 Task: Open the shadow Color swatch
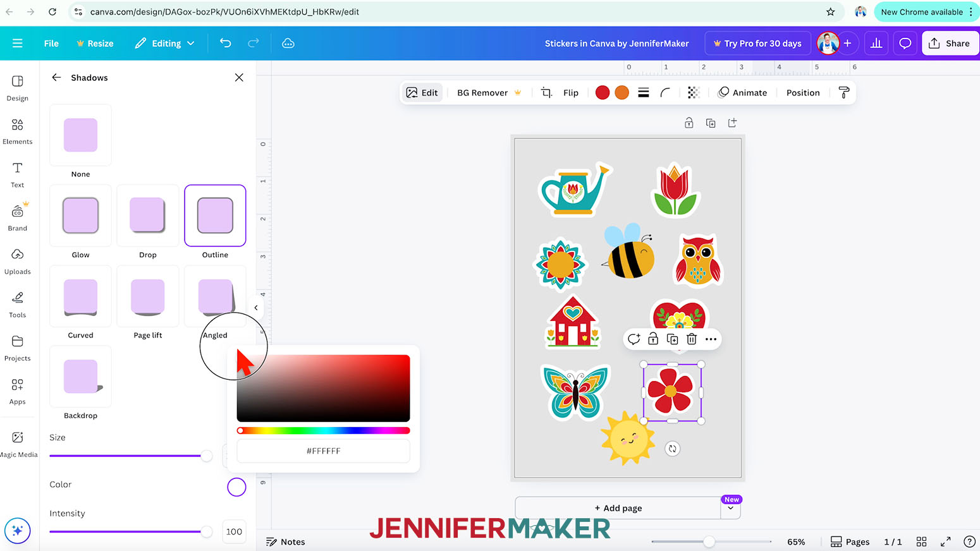click(x=236, y=487)
